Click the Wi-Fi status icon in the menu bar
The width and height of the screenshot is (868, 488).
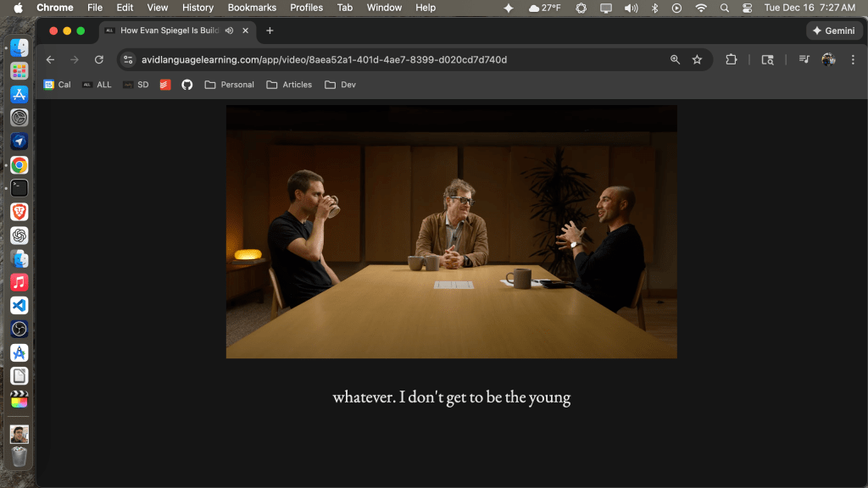[x=701, y=8]
